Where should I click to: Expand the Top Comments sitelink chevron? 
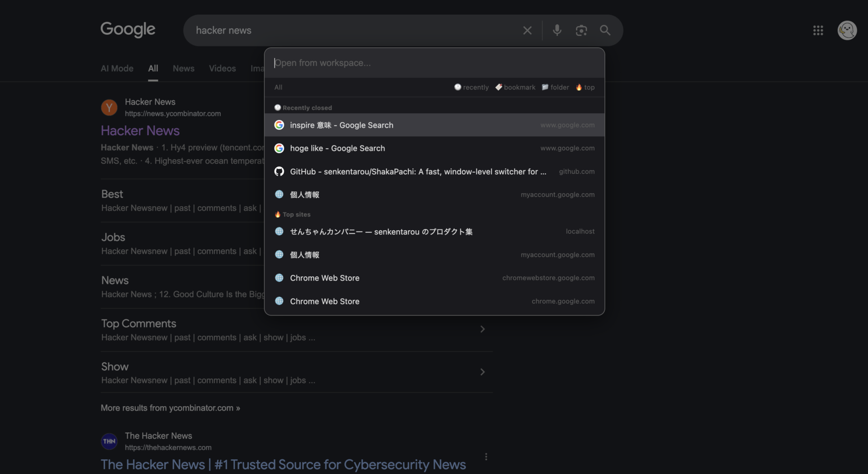[482, 329]
